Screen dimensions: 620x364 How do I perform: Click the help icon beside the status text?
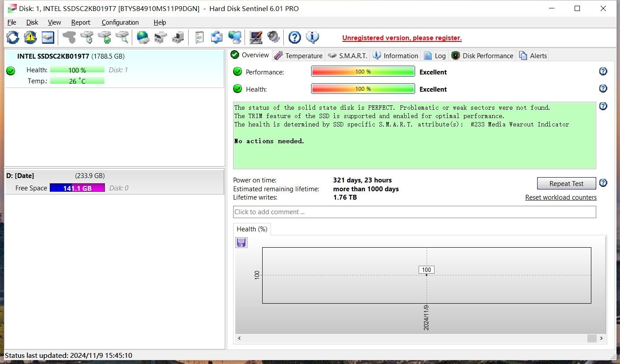[603, 106]
